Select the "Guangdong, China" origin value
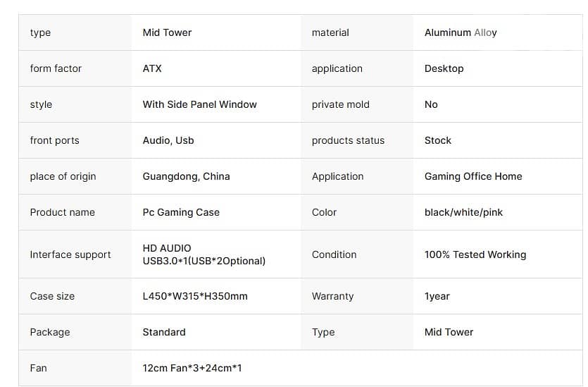The height and width of the screenshot is (387, 588). [x=186, y=176]
